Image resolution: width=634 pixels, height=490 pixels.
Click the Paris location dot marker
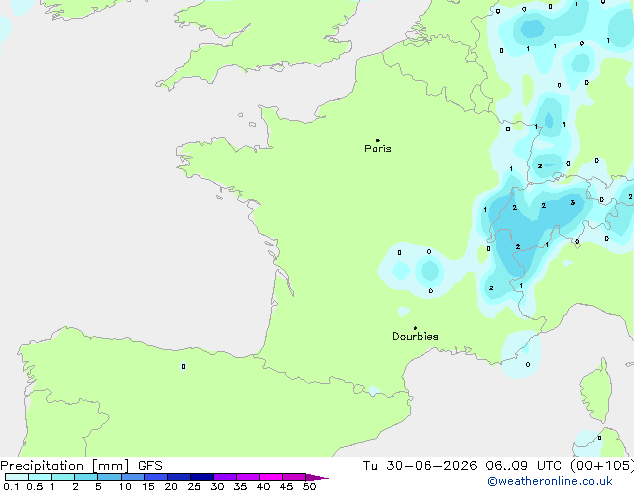(378, 140)
